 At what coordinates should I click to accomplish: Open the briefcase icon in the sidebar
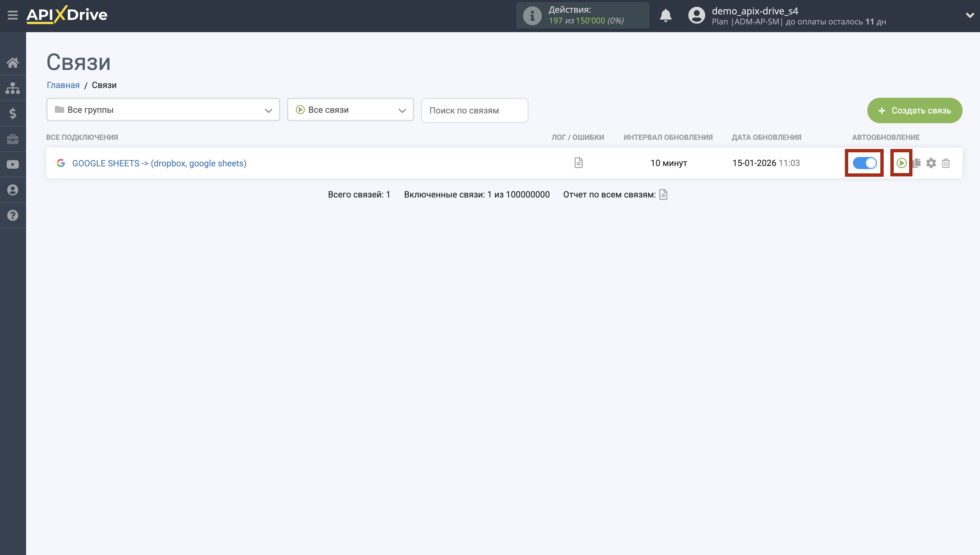(13, 139)
